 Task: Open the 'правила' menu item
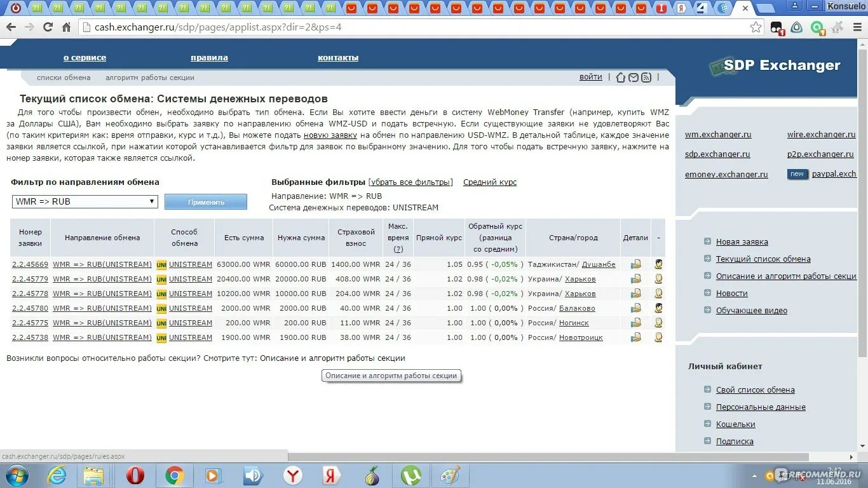pos(209,58)
